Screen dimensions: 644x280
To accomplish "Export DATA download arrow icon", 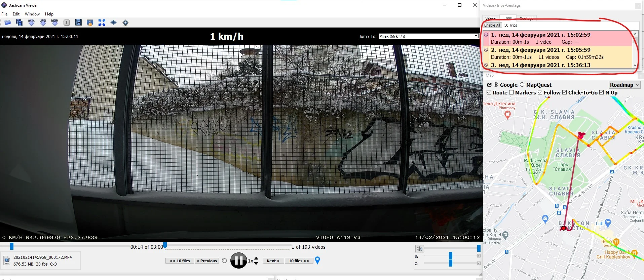I will [x=31, y=23].
